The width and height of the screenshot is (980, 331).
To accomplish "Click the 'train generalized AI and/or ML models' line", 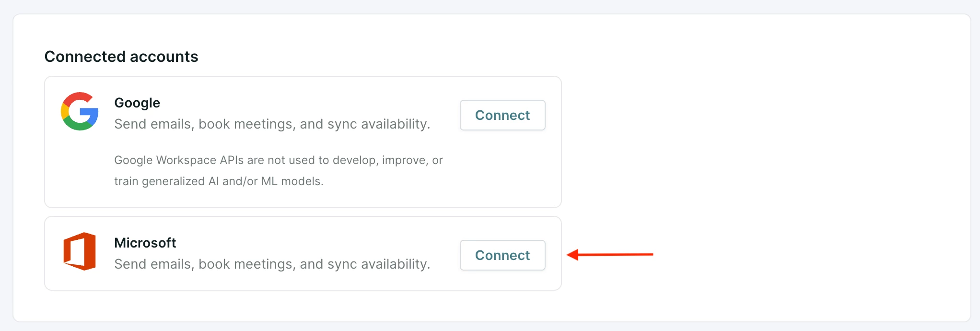I will 219,181.
